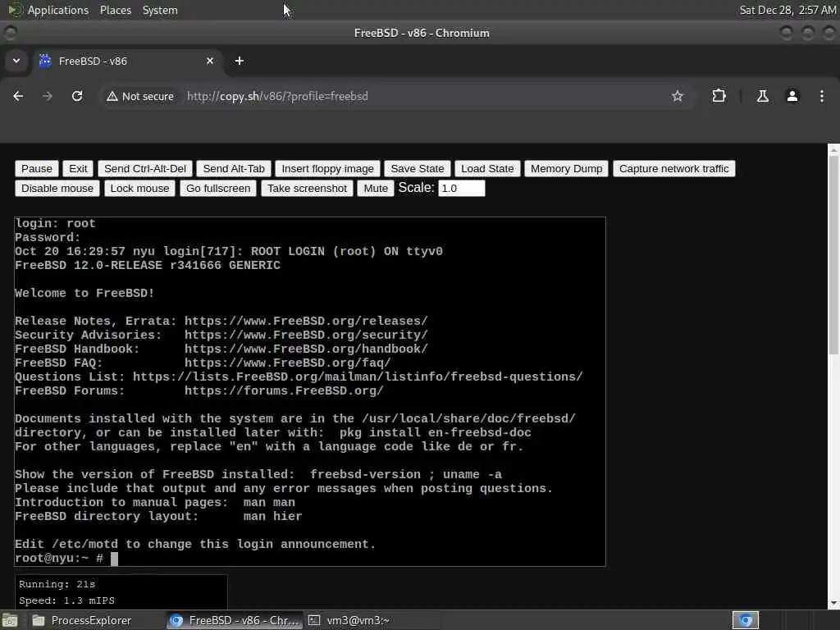The image size is (840, 630).
Task: Click the https://www.FreeBSD.org/handbook/ text
Action: point(307,349)
